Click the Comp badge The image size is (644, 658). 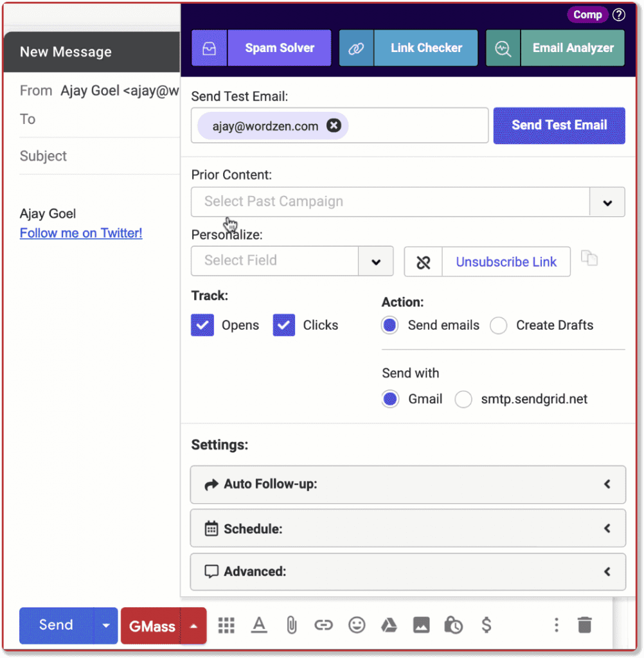tap(587, 15)
